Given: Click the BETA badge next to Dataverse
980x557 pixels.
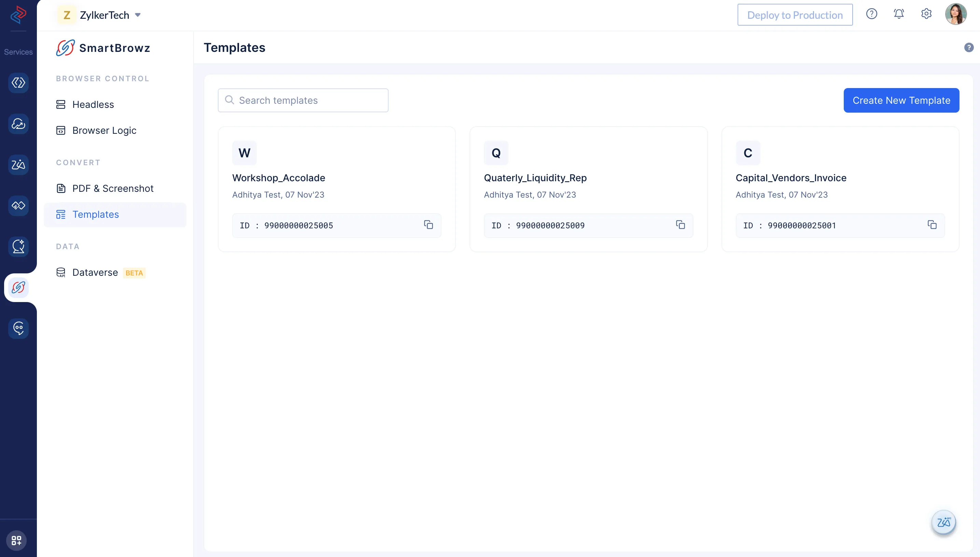Looking at the screenshot, I should tap(134, 273).
